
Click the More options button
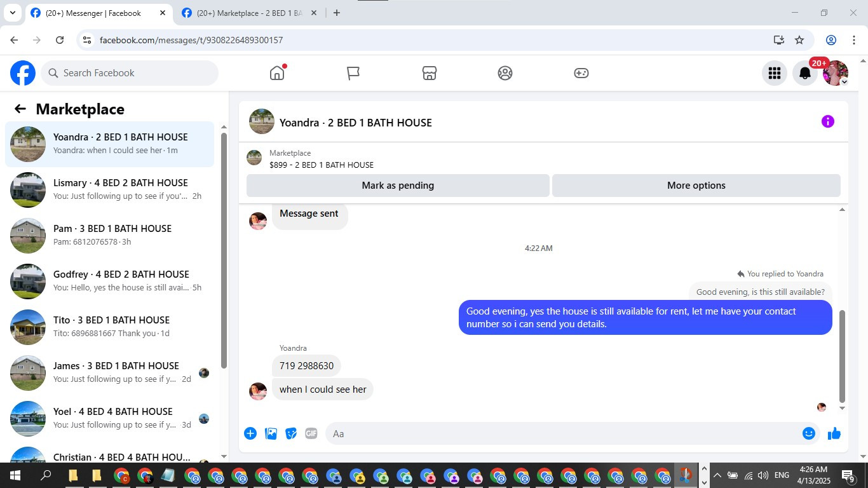[x=696, y=186]
